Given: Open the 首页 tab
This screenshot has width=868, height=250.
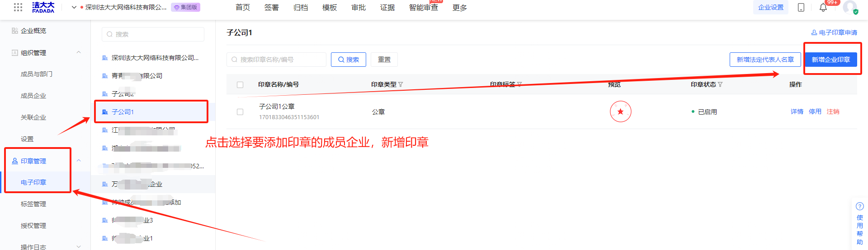Looking at the screenshot, I should pos(243,8).
